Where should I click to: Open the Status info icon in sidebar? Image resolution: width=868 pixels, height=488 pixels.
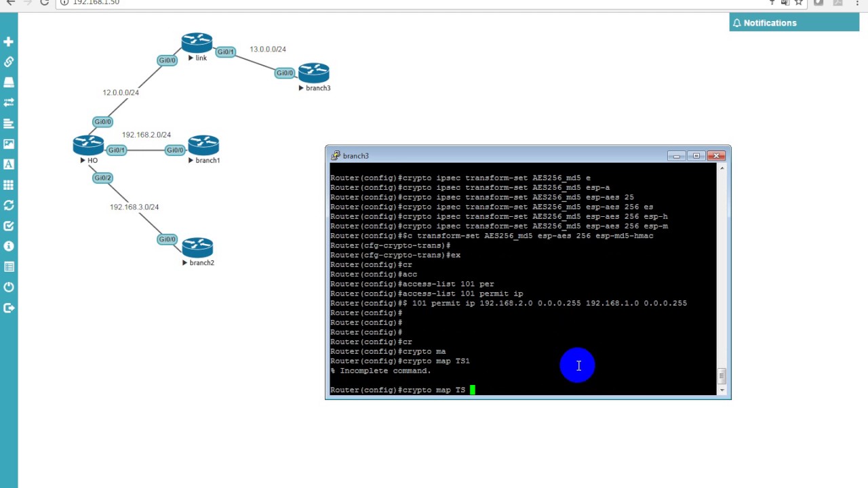click(x=9, y=246)
